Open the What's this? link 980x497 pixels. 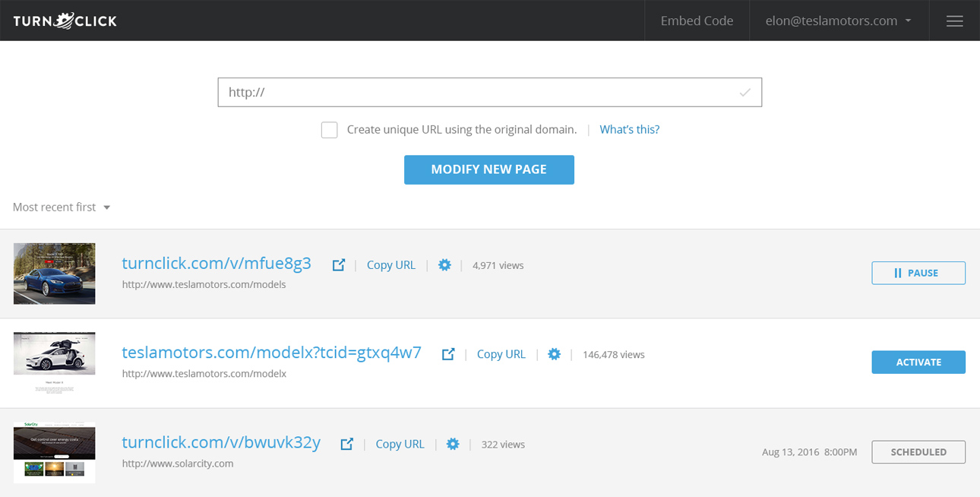[629, 130]
